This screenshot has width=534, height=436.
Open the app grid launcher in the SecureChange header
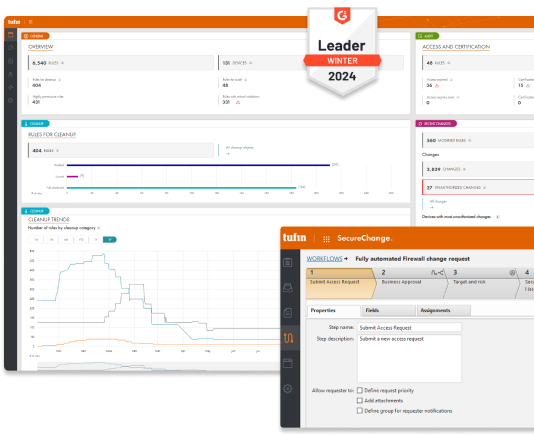(326, 239)
